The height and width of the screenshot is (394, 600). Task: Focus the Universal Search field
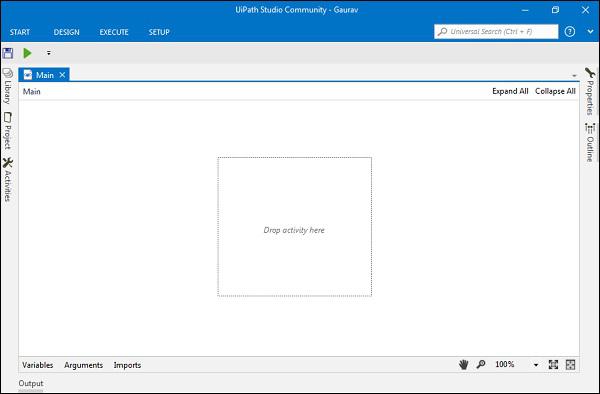496,31
